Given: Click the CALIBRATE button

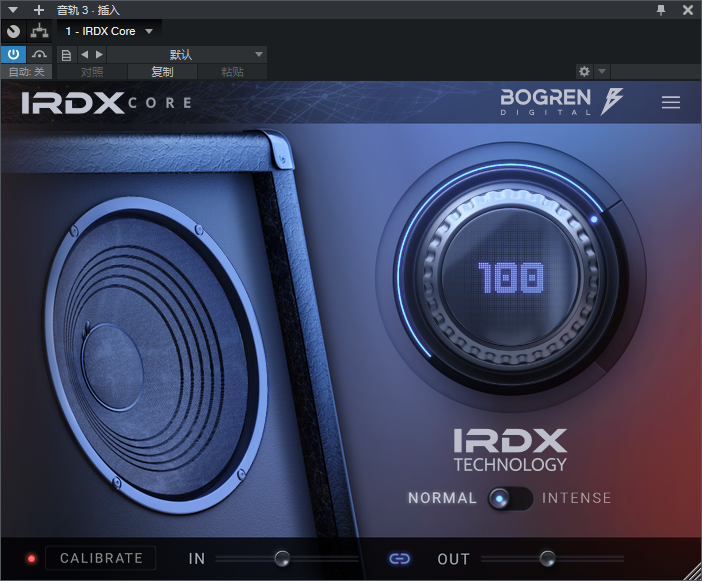Looking at the screenshot, I should point(101,558).
